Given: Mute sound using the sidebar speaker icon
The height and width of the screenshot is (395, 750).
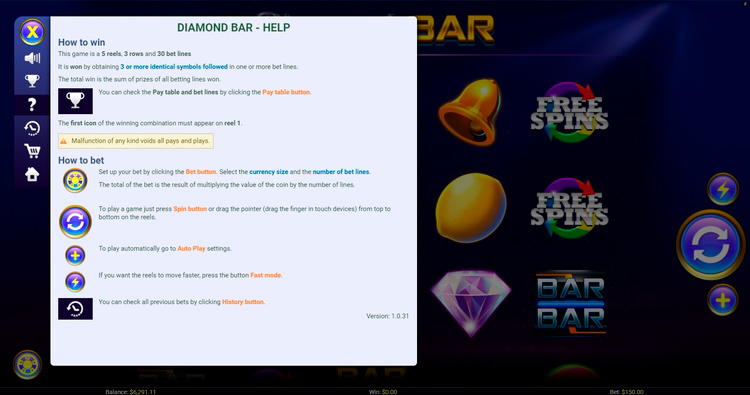Looking at the screenshot, I should point(32,58).
